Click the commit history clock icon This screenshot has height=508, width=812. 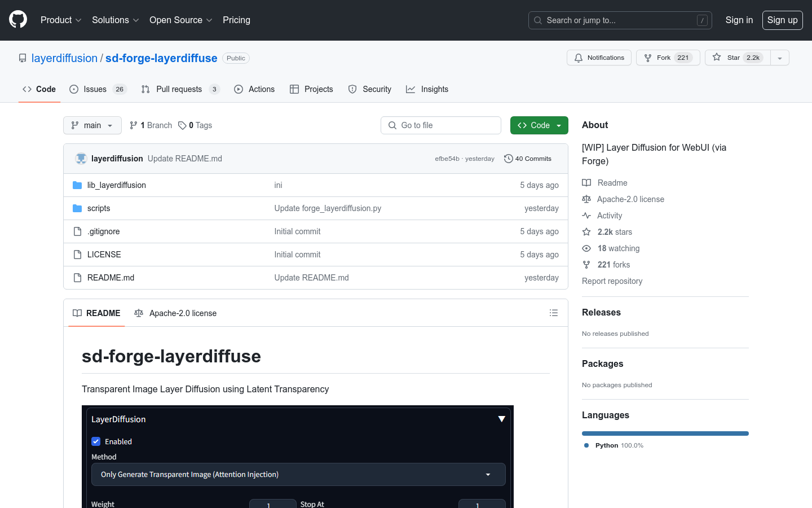tap(508, 159)
